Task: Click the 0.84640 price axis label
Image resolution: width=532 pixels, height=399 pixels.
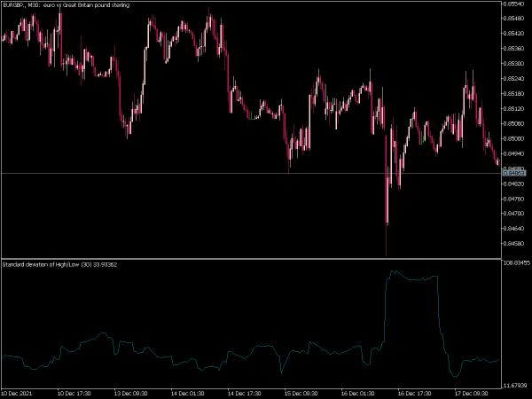Action: (x=513, y=229)
